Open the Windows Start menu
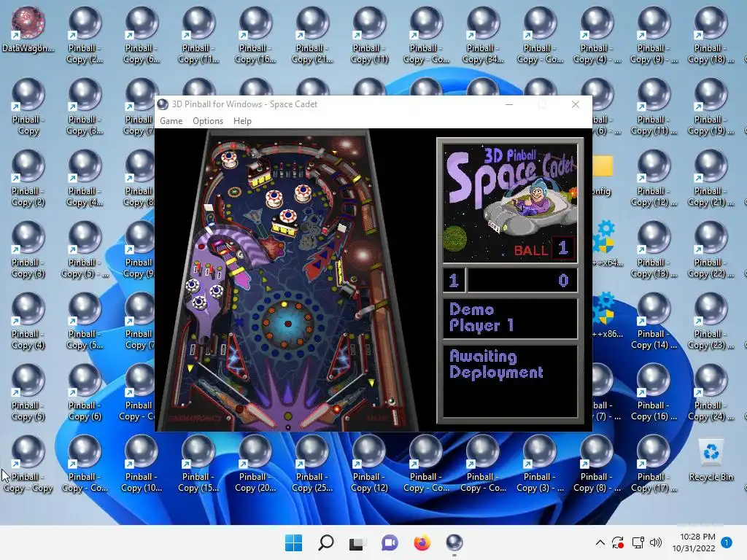Viewport: 747px width, 560px height. coord(293,542)
